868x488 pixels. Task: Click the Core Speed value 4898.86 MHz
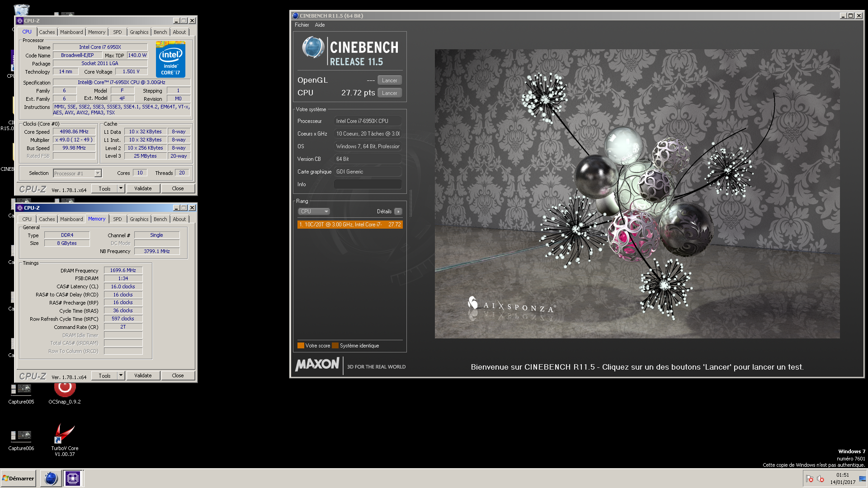[74, 131]
